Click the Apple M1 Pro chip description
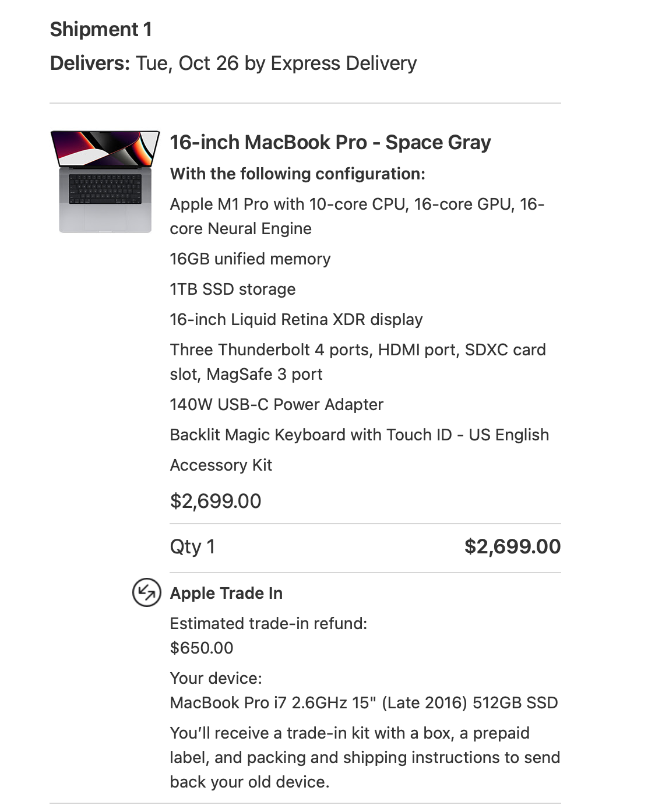 point(357,216)
